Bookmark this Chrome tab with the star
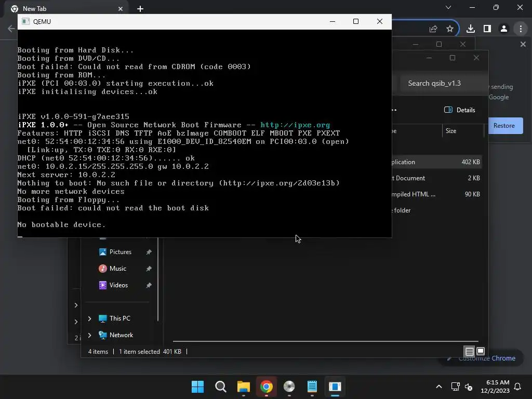 [x=449, y=29]
